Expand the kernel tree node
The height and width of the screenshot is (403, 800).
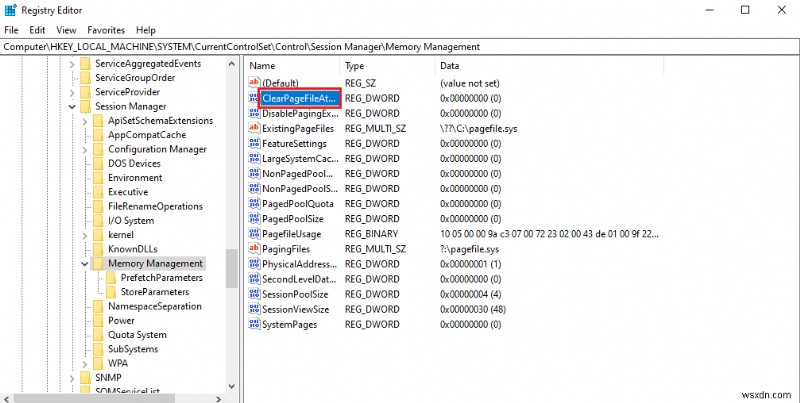85,235
